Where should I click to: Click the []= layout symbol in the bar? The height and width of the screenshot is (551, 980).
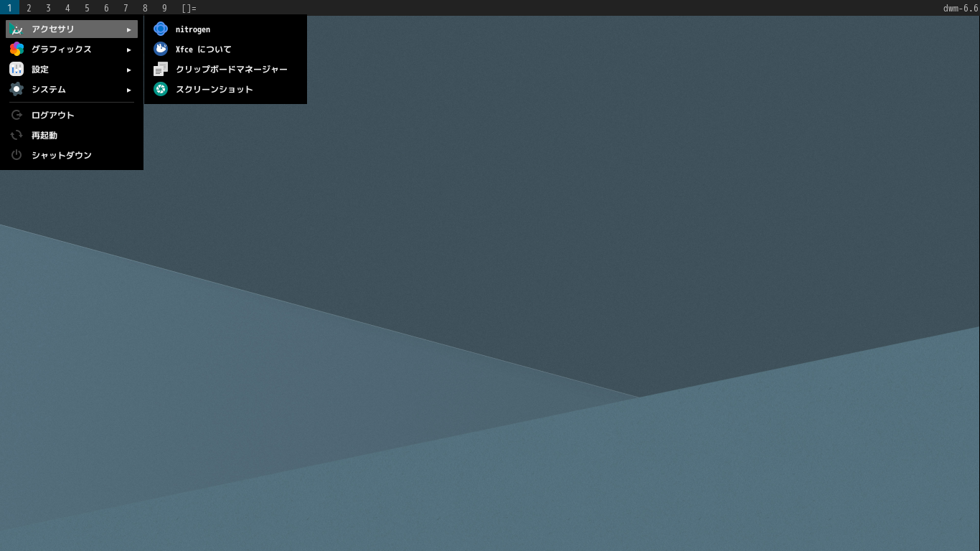click(x=188, y=8)
